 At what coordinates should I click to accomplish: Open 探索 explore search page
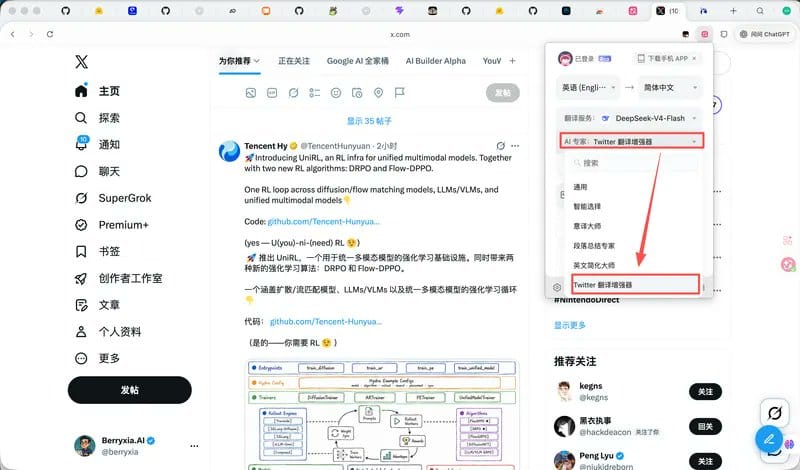97,118
